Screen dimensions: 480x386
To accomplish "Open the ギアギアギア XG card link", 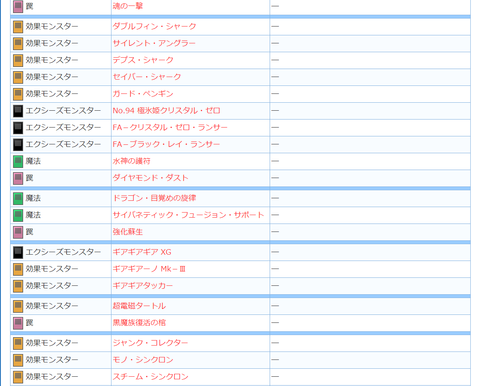I will 142,252.
